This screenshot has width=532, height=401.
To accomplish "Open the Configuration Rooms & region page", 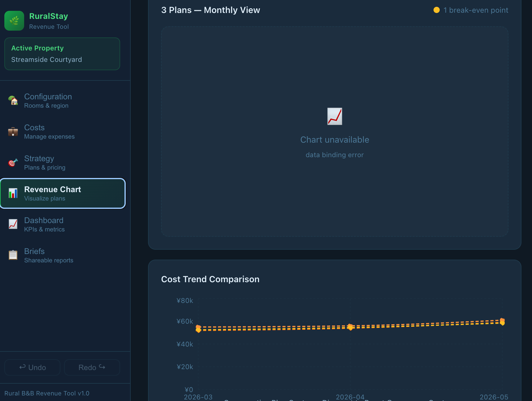I will click(63, 101).
